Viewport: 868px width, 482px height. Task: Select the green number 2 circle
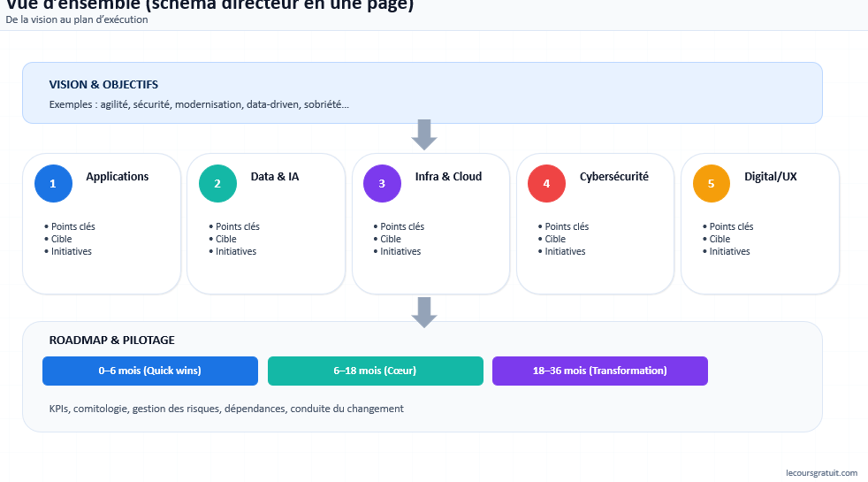[x=217, y=184]
